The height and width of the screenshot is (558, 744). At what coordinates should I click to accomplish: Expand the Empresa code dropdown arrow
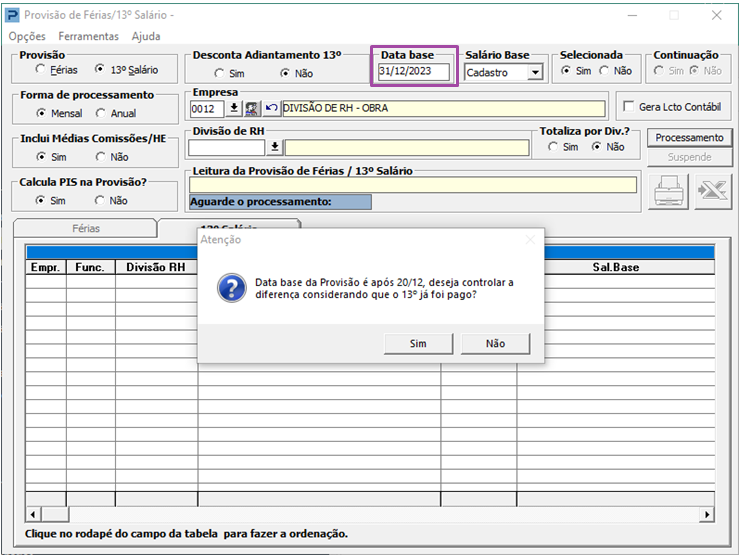[x=234, y=109]
